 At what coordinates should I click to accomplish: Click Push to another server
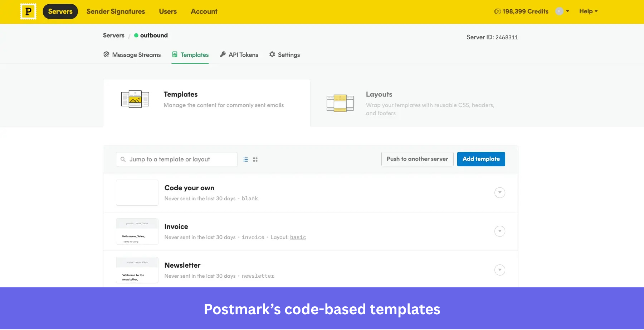(x=418, y=159)
